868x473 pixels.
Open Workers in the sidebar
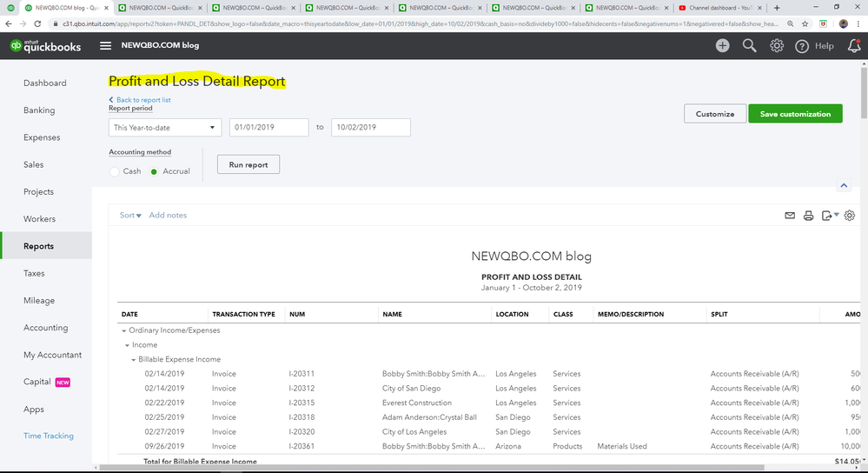(x=39, y=219)
